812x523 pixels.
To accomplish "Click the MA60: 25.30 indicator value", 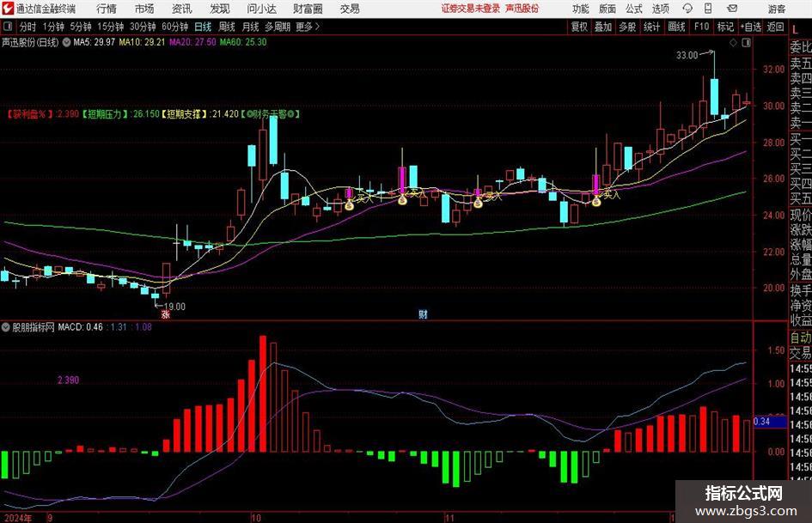I will [243, 42].
